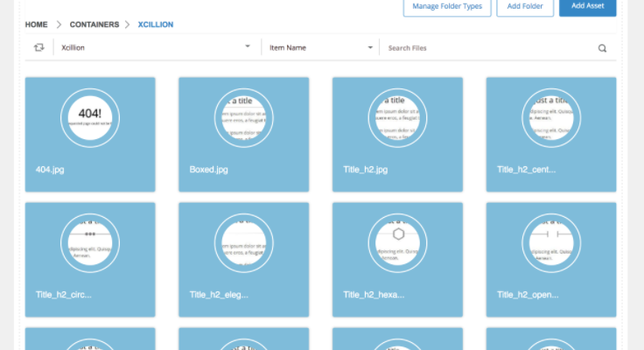
Task: Open the Item Name sort dropdown
Action: click(321, 47)
